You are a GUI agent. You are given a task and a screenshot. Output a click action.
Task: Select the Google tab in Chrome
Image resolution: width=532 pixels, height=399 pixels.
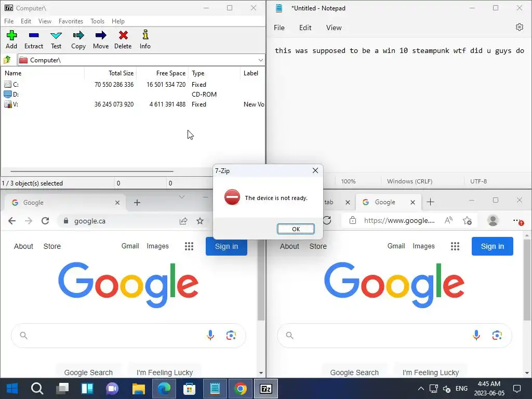[x=64, y=203]
